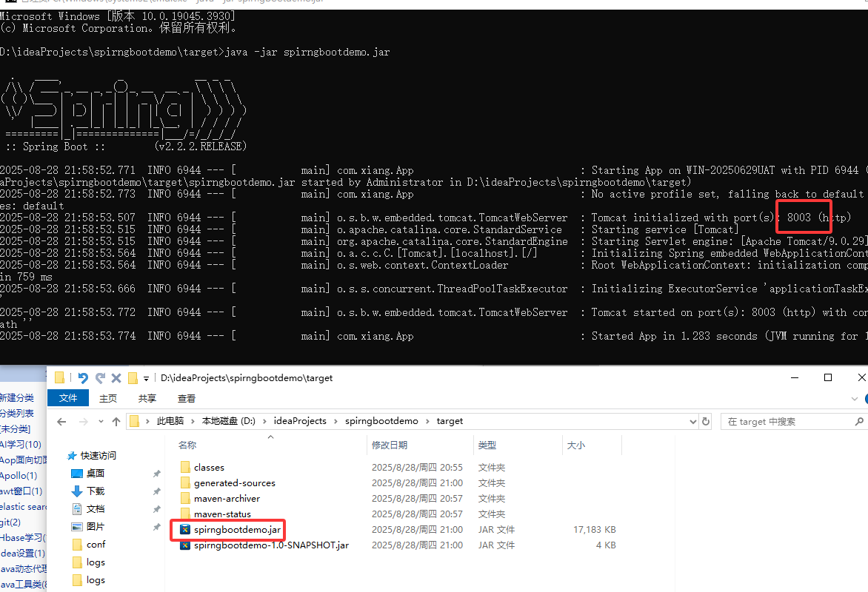The width and height of the screenshot is (868, 592).
Task: Open the [未分类] category link
Action: pyautogui.click(x=15, y=428)
